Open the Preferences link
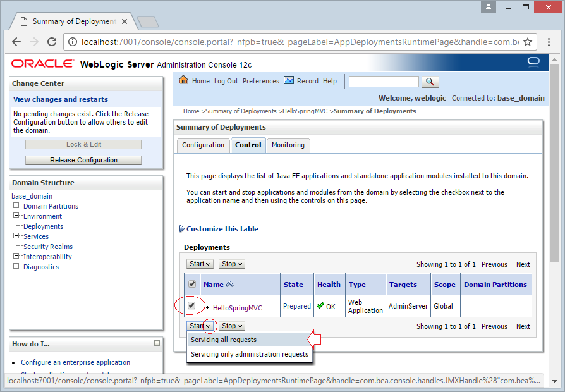 click(261, 81)
